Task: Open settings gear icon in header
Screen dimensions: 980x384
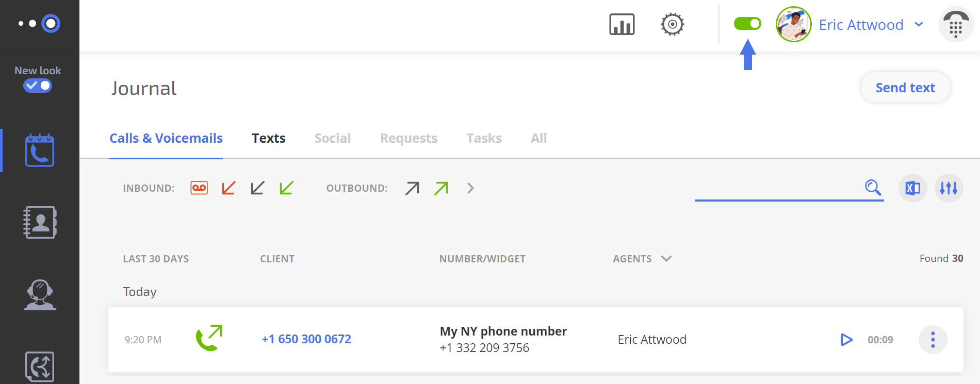Action: (x=672, y=24)
